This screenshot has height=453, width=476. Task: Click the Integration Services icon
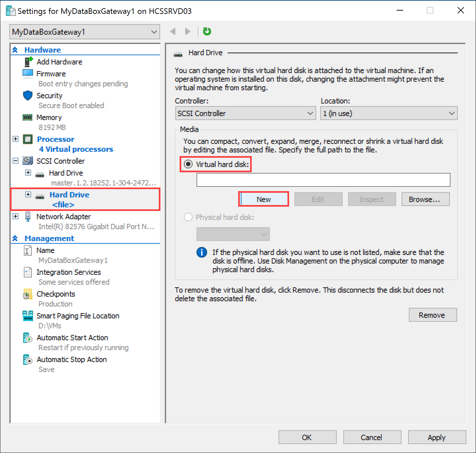point(28,272)
